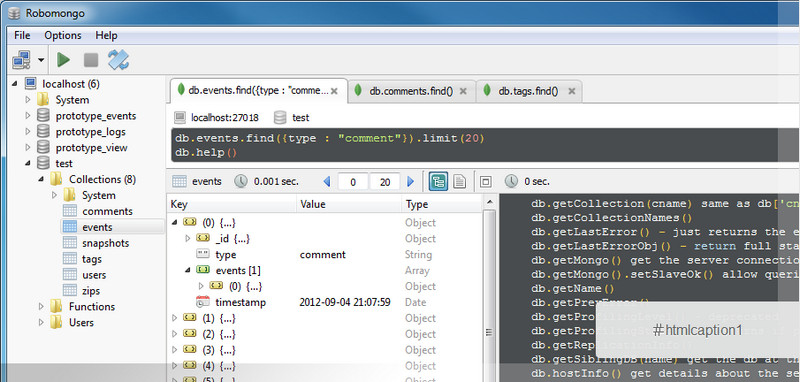Click the localhost:27018 connection label
Image resolution: width=800 pixels, height=382 pixels.
point(224,118)
